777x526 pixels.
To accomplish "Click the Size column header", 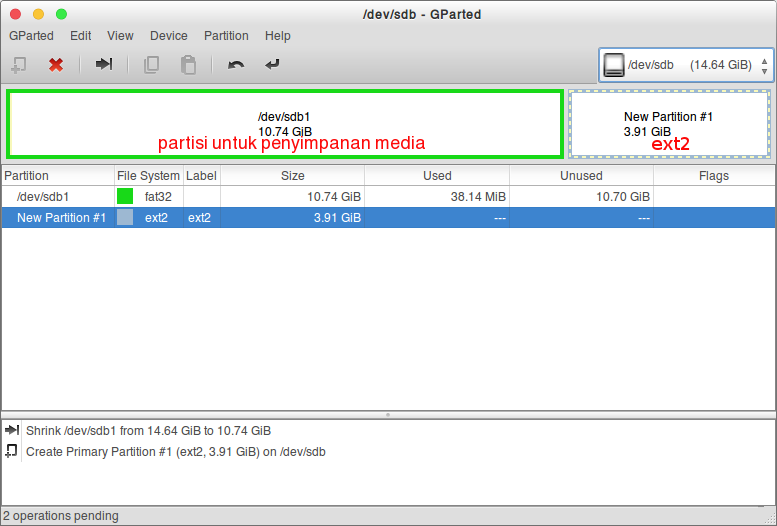I will click(x=292, y=175).
